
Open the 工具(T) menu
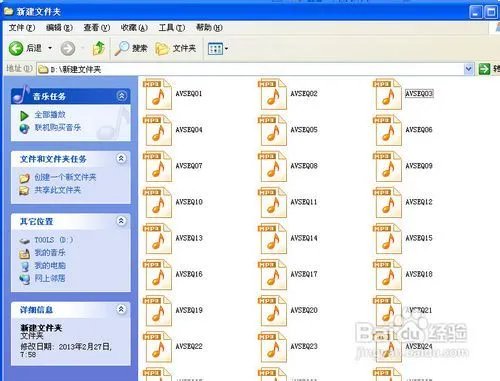click(172, 28)
